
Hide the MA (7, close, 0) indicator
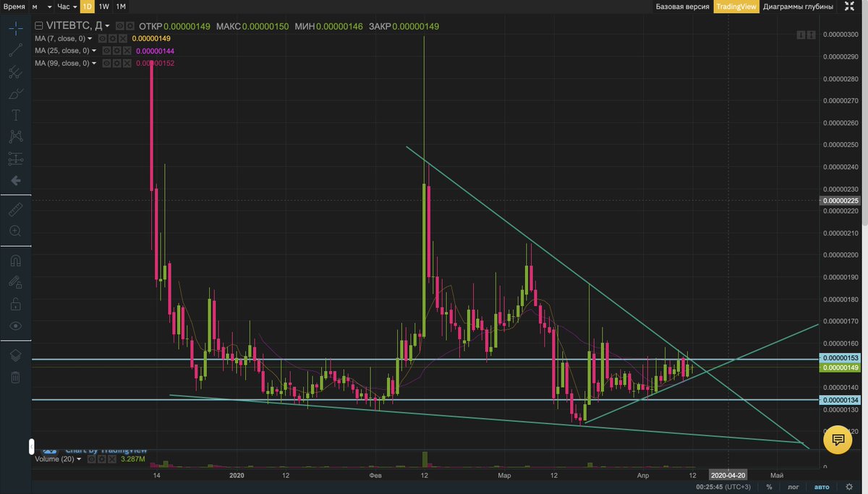pyautogui.click(x=103, y=38)
